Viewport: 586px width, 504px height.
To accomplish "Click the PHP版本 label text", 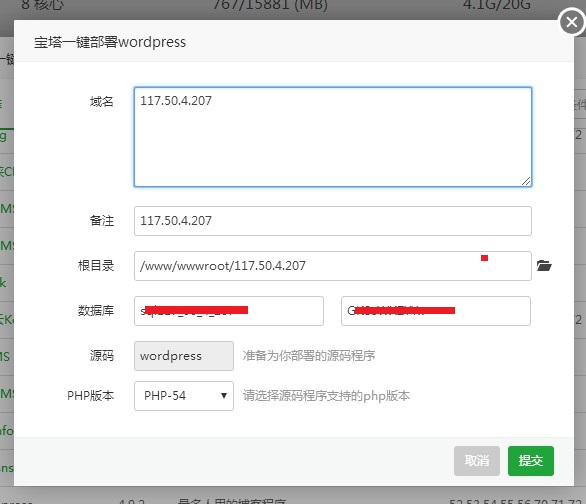I will (90, 396).
